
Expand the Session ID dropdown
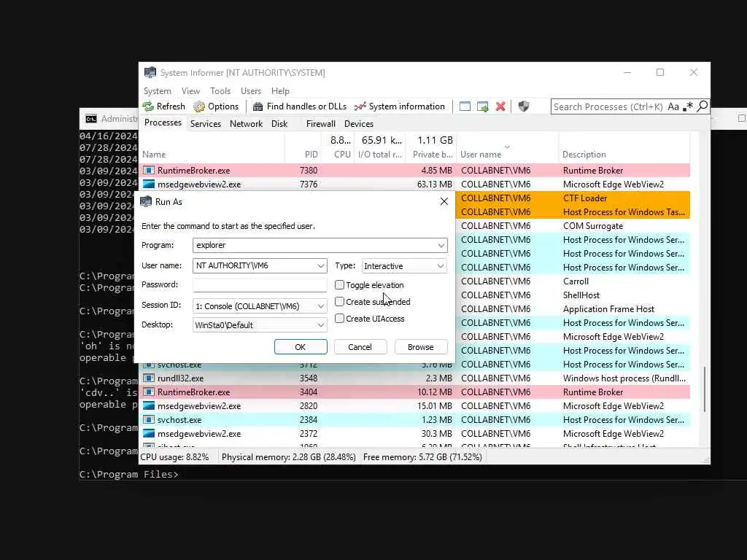[321, 306]
